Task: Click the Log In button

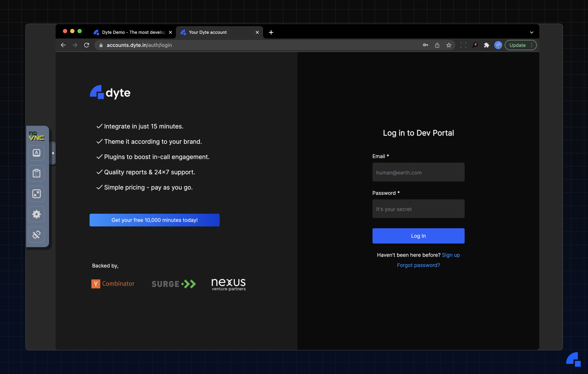Action: 418,236
